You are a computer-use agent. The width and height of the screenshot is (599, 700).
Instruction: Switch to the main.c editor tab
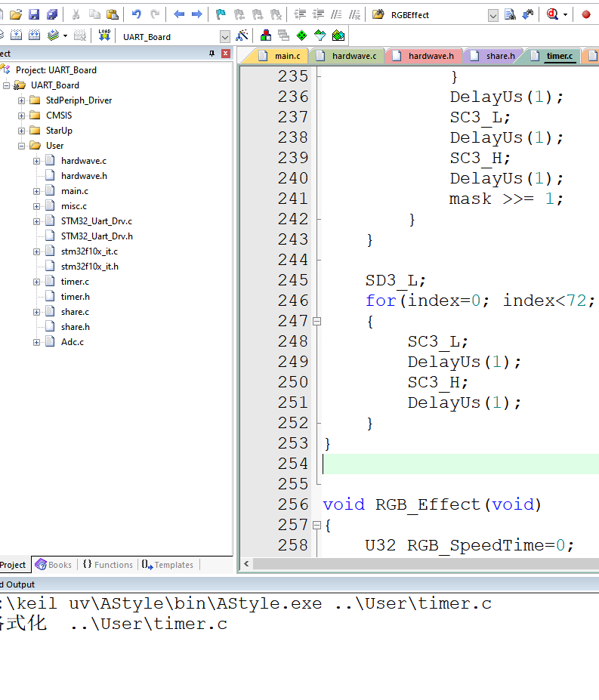[281, 56]
